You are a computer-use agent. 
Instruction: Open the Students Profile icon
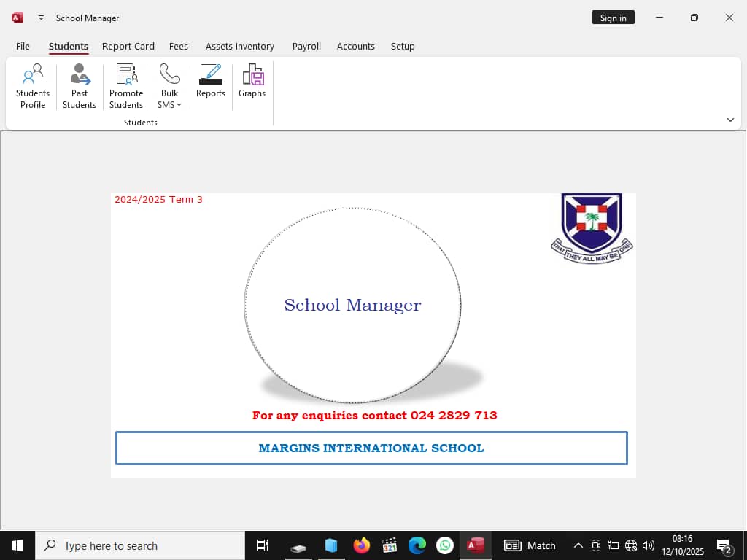click(33, 86)
